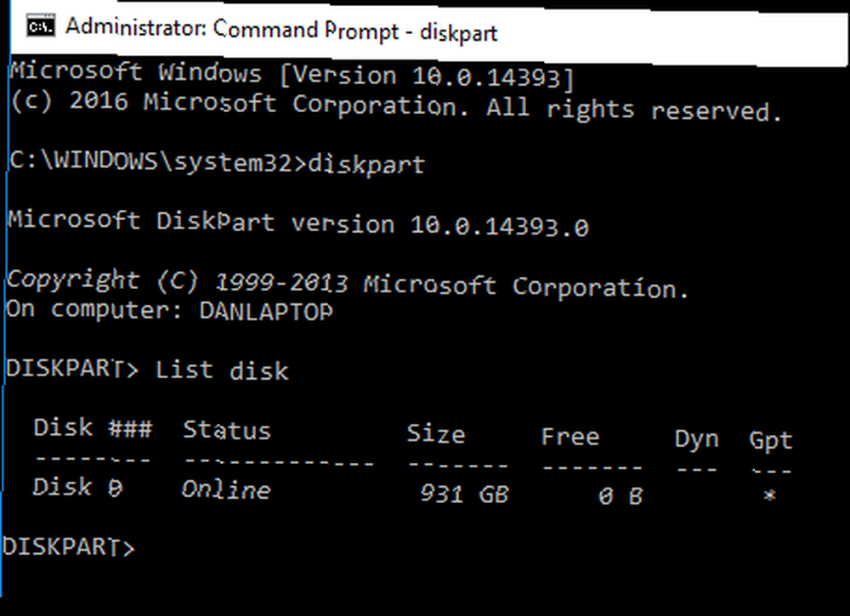Click the bottom empty DISKPART> prompt line
This screenshot has width=850, height=616.
tap(68, 546)
